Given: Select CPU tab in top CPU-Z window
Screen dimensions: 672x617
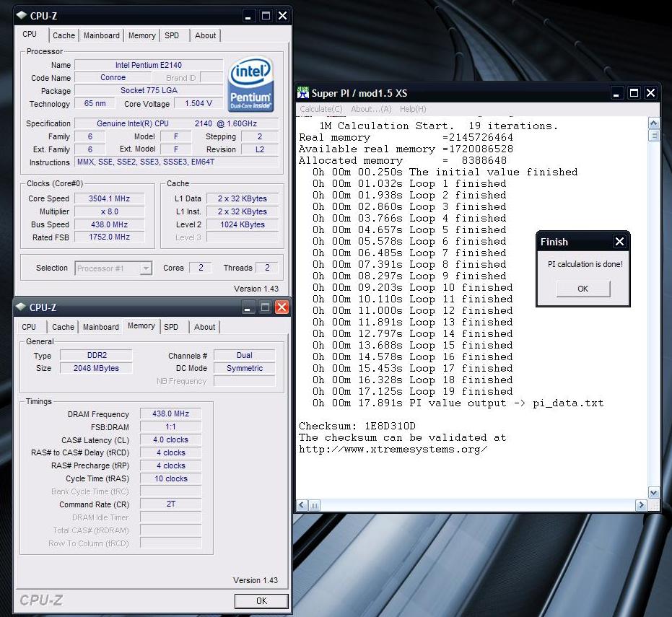Looking at the screenshot, I should [x=30, y=35].
